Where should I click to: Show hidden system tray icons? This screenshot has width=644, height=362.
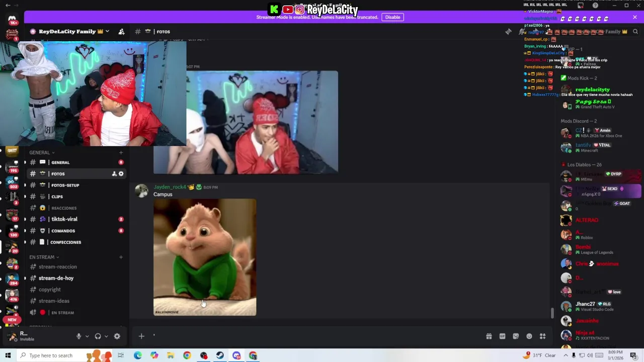point(566,355)
